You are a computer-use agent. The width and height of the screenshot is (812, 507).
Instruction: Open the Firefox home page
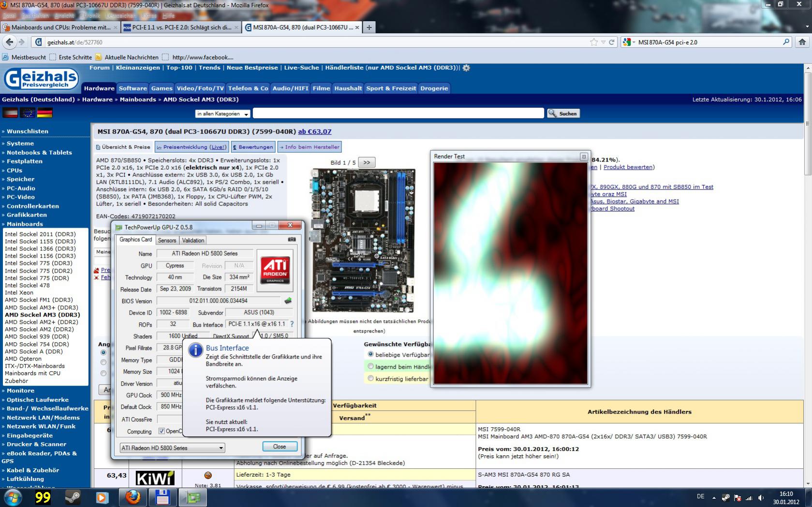click(802, 42)
